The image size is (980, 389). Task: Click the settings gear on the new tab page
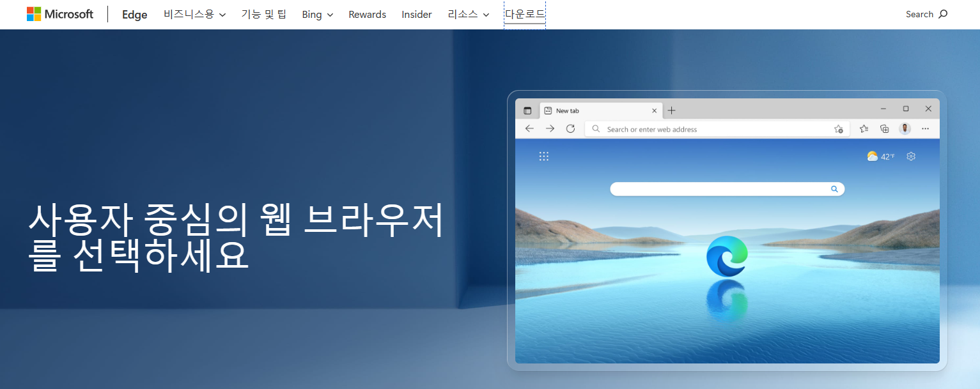coord(910,156)
